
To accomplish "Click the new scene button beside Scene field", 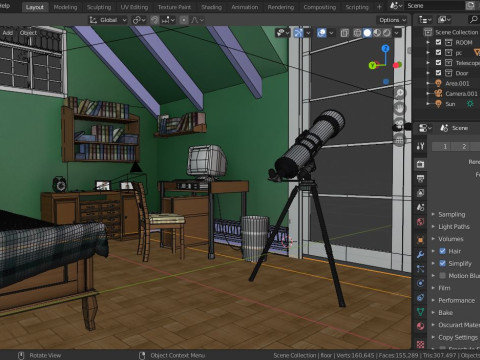I will [x=470, y=6].
